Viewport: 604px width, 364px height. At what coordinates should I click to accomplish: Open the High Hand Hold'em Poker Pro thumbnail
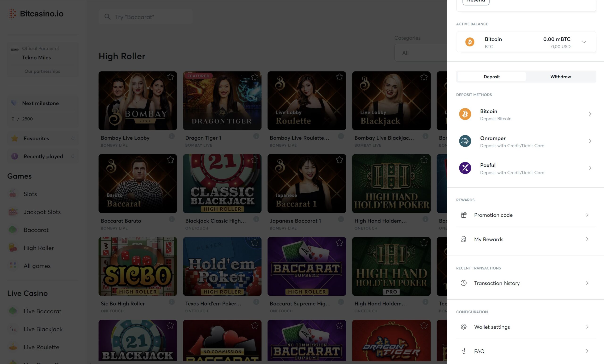[x=391, y=266]
